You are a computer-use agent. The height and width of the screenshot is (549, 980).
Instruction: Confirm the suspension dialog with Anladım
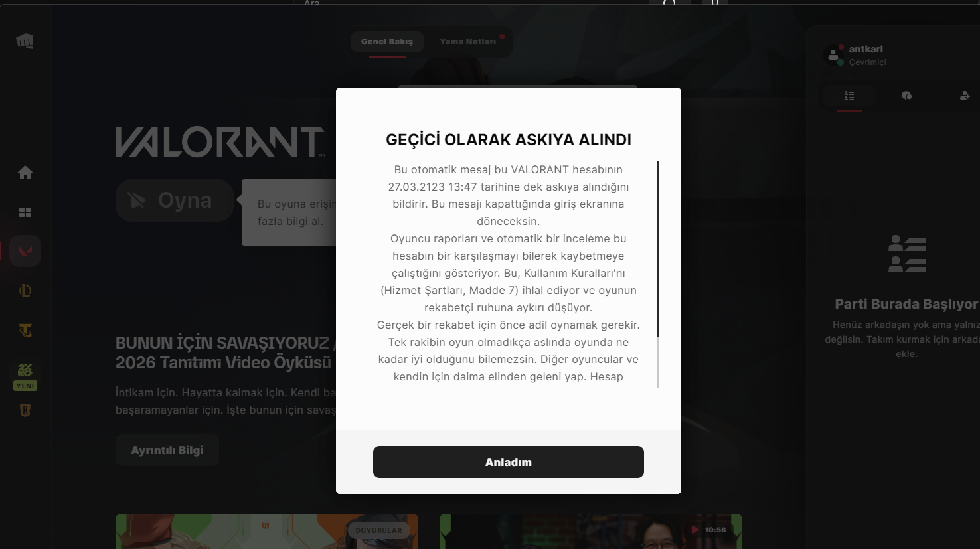coord(509,462)
